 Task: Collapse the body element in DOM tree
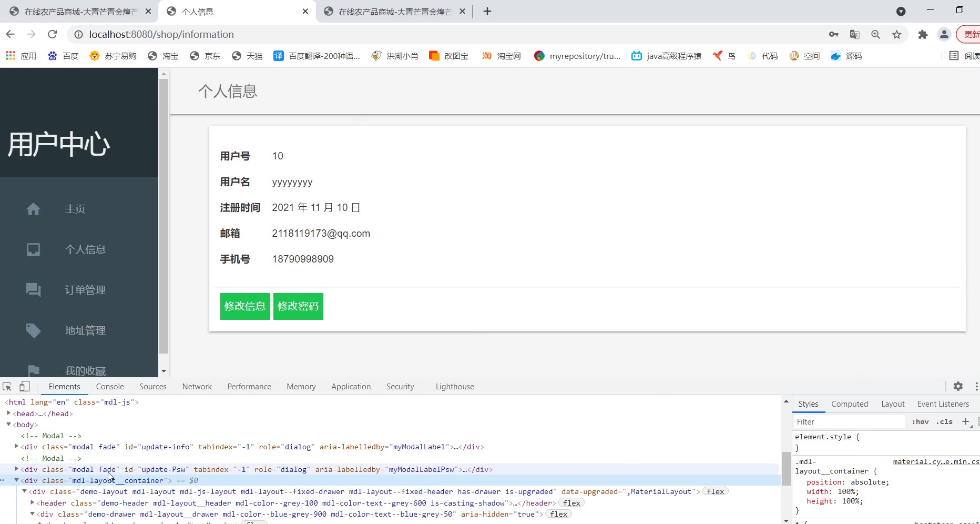click(x=8, y=425)
